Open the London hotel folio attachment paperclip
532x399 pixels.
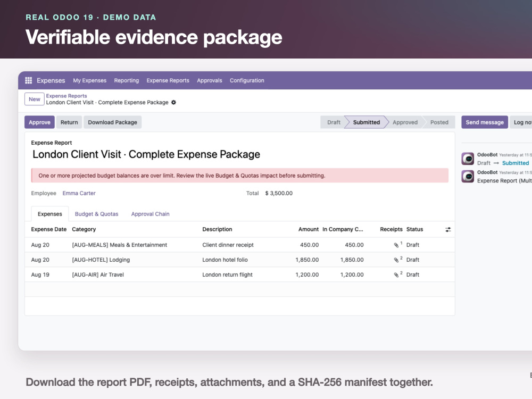[396, 260]
